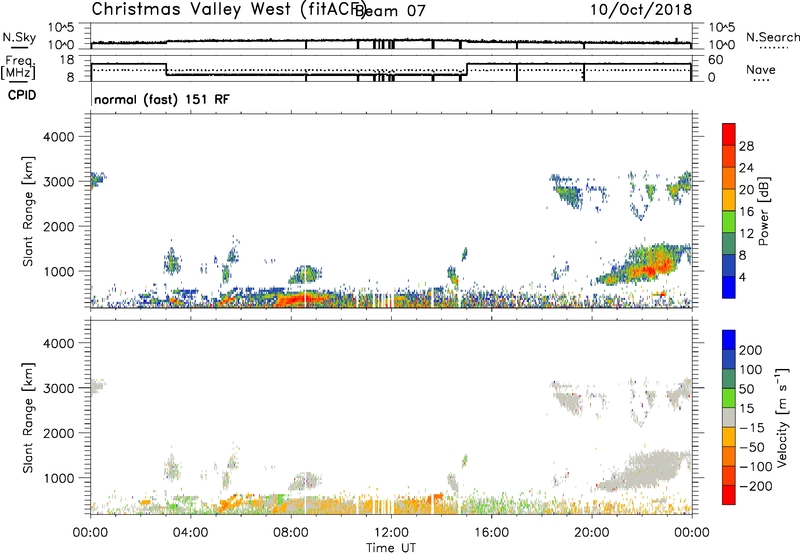Click the '16:00' time axis tick label
Viewport: 800px width, 554px height.
[x=491, y=533]
